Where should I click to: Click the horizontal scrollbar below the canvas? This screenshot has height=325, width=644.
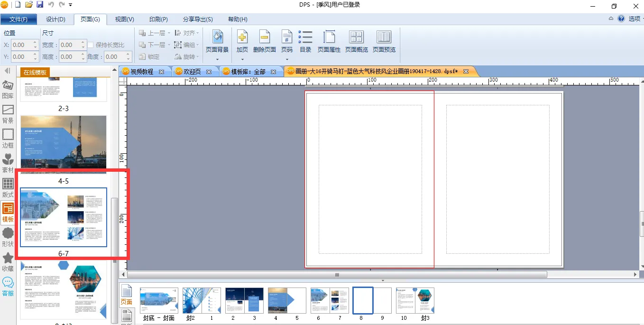[x=337, y=275]
